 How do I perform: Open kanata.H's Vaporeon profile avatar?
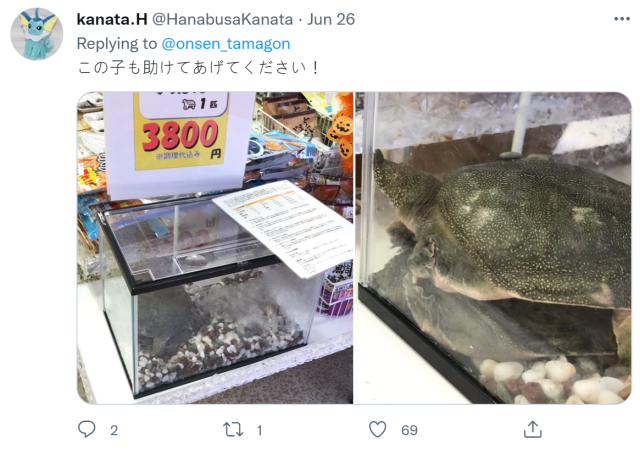click(37, 34)
